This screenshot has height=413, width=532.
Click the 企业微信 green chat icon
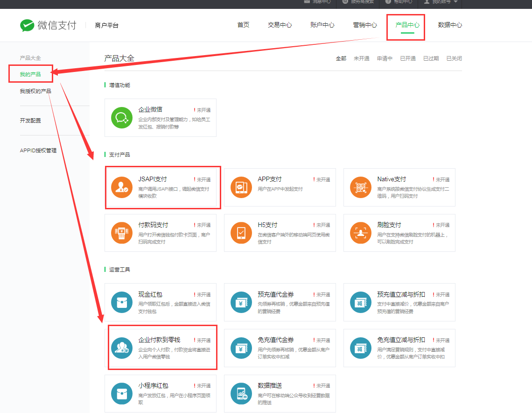tap(122, 118)
